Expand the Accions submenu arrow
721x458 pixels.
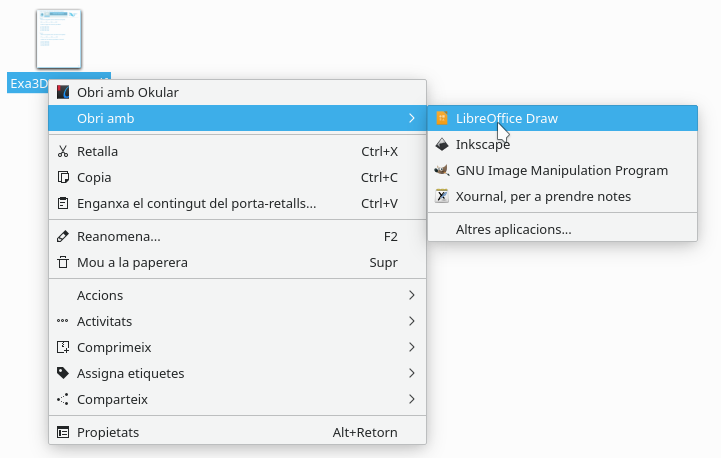click(x=412, y=295)
